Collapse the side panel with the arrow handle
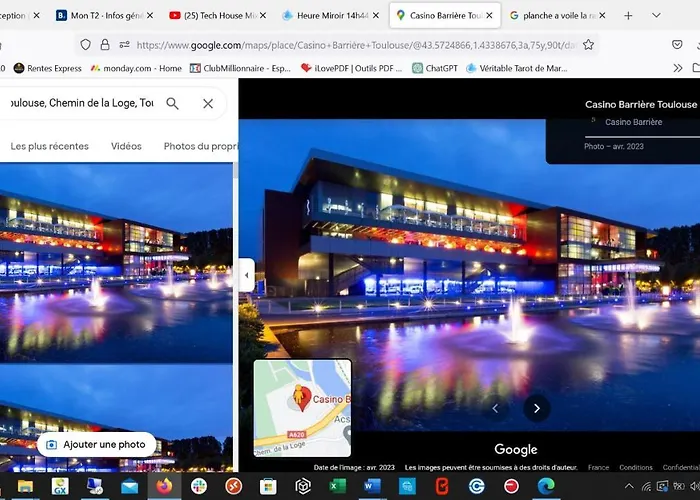 (x=246, y=275)
